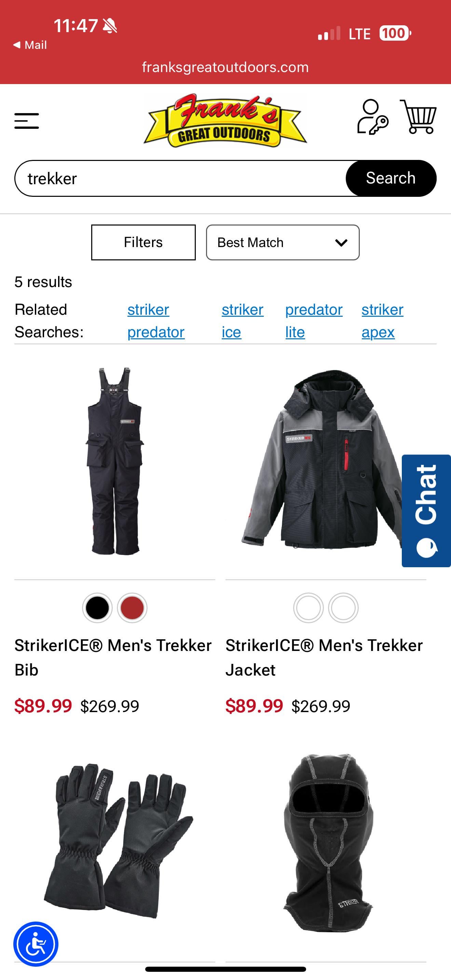Click the black Search button
451x980 pixels.
click(x=391, y=178)
